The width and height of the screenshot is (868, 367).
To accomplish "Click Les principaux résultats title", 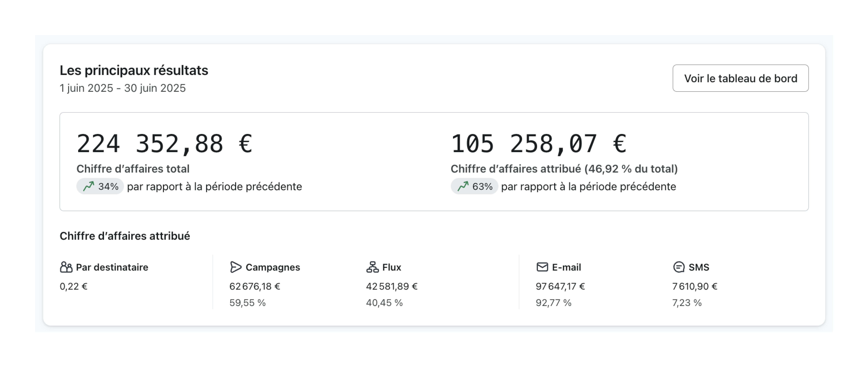I will pos(134,70).
